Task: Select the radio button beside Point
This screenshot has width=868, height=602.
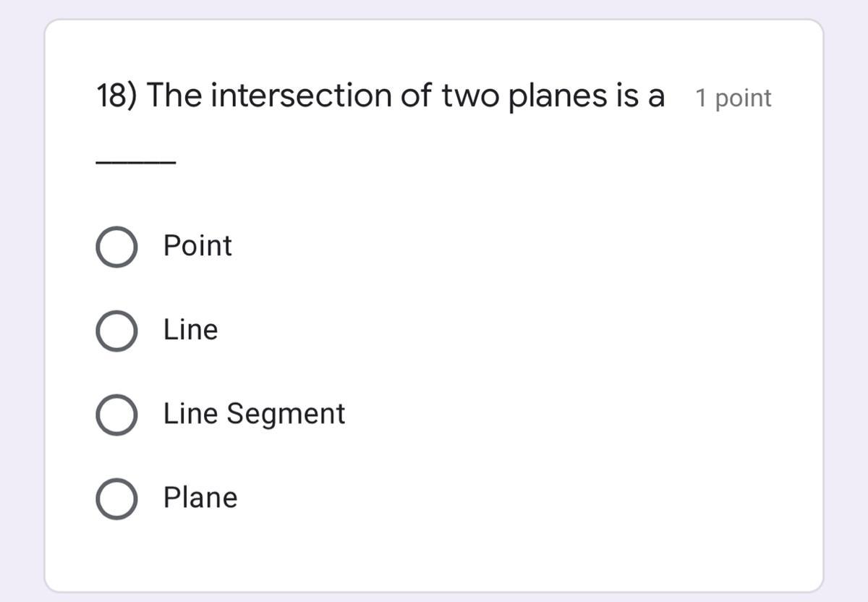Action: tap(116, 247)
